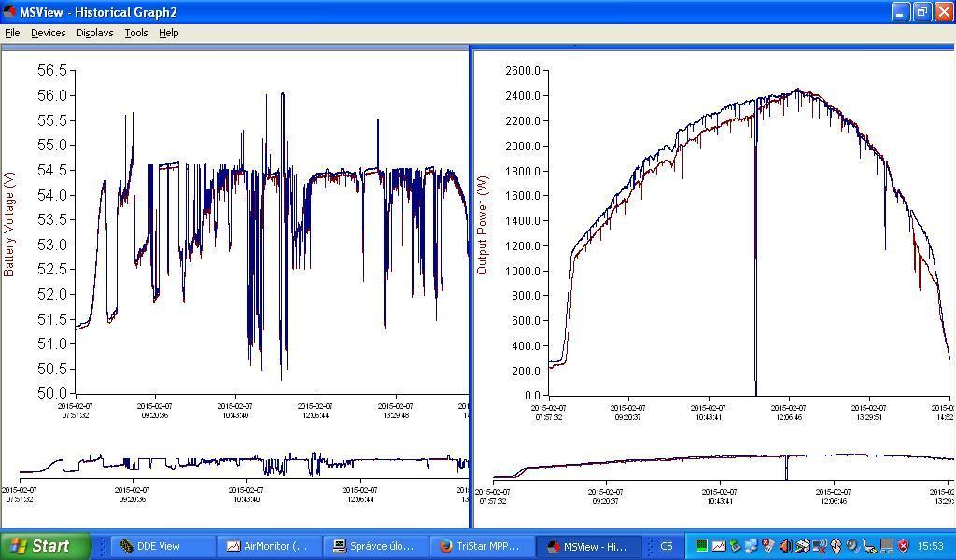Open the Devices menu
The height and width of the screenshot is (560, 956).
click(x=48, y=33)
